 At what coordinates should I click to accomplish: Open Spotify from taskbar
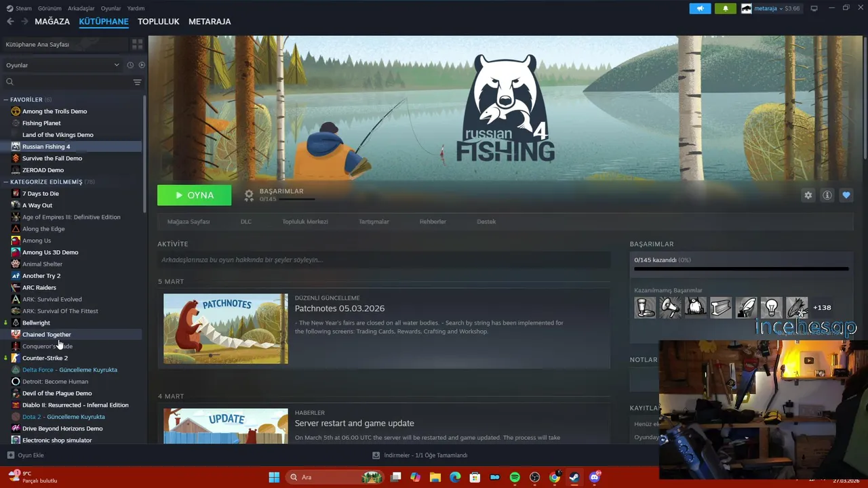tap(515, 477)
